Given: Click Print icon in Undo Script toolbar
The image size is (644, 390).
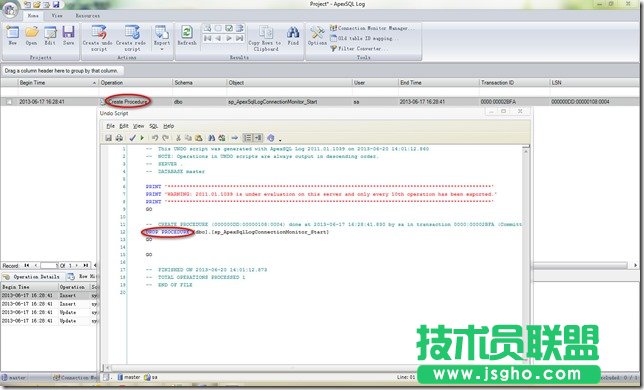Looking at the screenshot, I should tap(119, 138).
